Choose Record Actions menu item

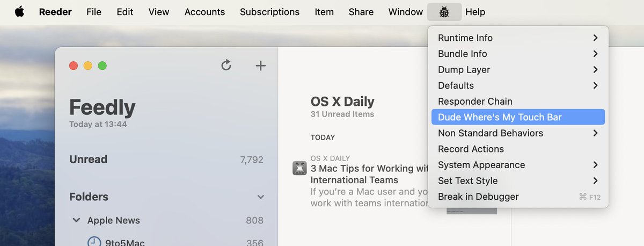518,149
